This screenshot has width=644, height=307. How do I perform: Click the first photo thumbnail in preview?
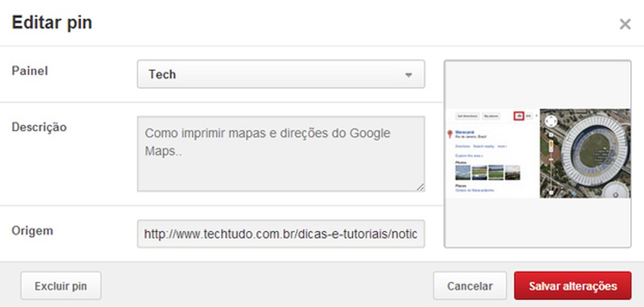pyautogui.click(x=463, y=172)
